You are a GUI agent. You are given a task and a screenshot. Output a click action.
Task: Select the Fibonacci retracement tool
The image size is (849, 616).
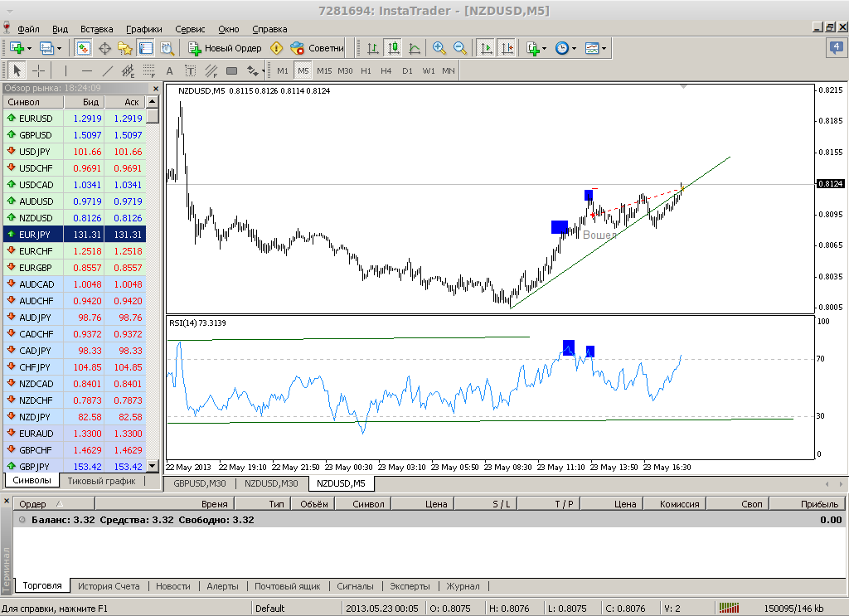(x=149, y=70)
